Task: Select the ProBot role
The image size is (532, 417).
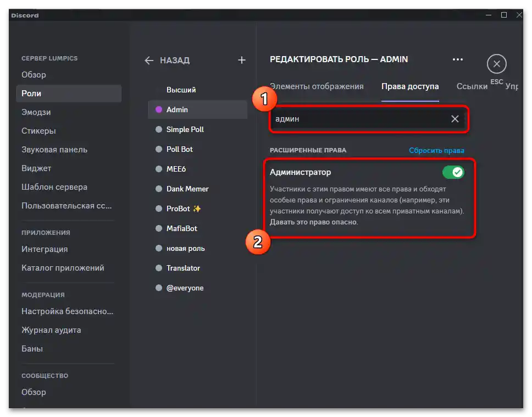Action: coord(178,209)
